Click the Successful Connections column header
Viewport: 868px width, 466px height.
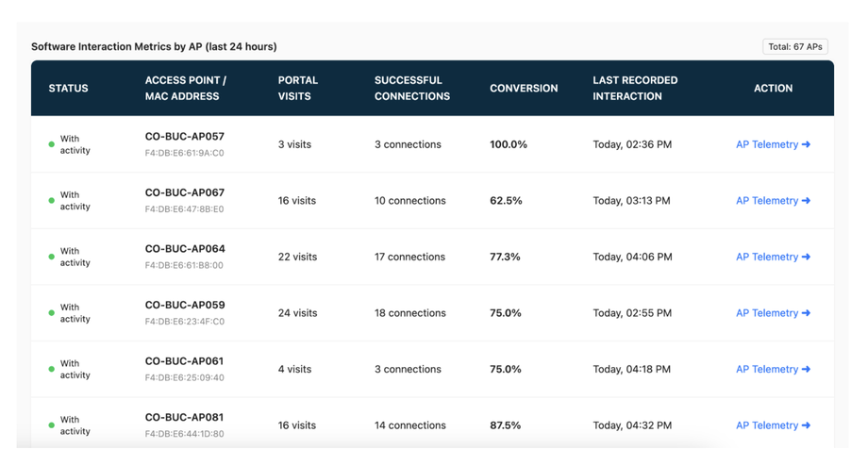click(412, 89)
